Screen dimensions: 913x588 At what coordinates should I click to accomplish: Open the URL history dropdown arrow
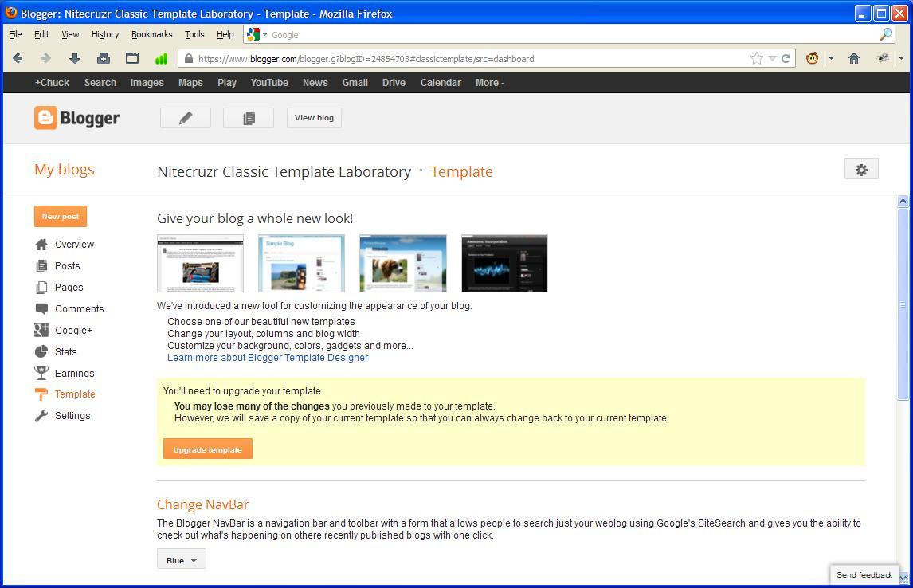[x=772, y=58]
